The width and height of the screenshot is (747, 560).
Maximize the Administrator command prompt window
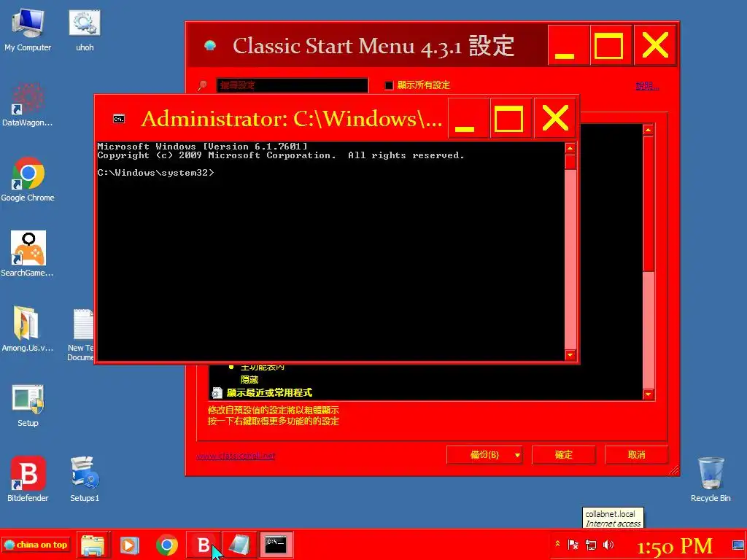point(508,119)
